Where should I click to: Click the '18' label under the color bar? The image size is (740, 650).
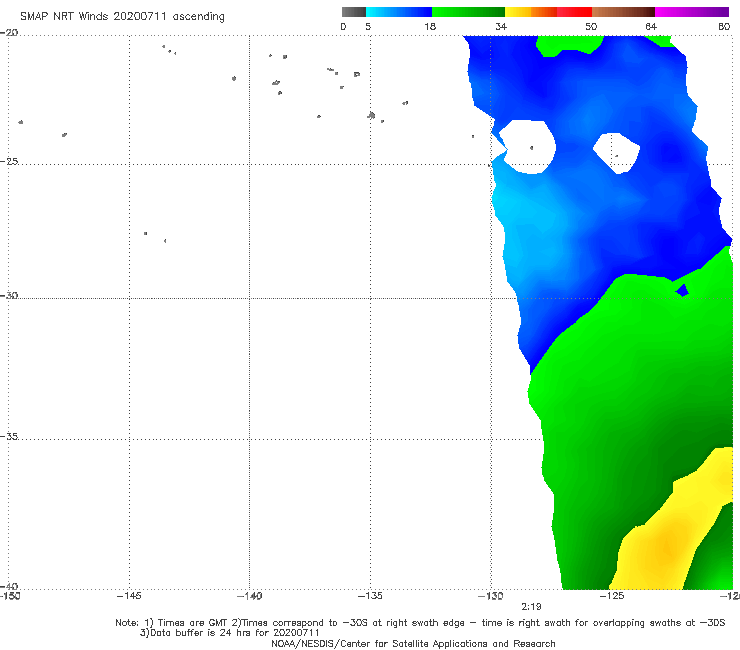[x=430, y=27]
